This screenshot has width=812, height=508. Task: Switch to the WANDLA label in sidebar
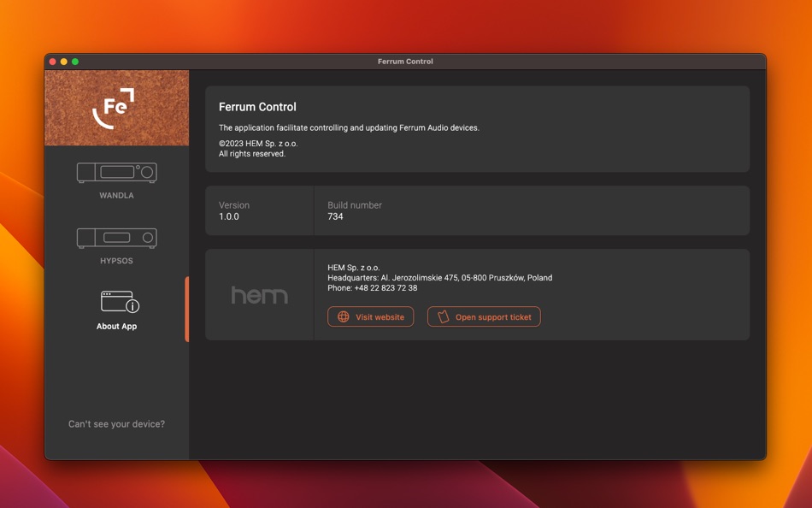(x=116, y=196)
